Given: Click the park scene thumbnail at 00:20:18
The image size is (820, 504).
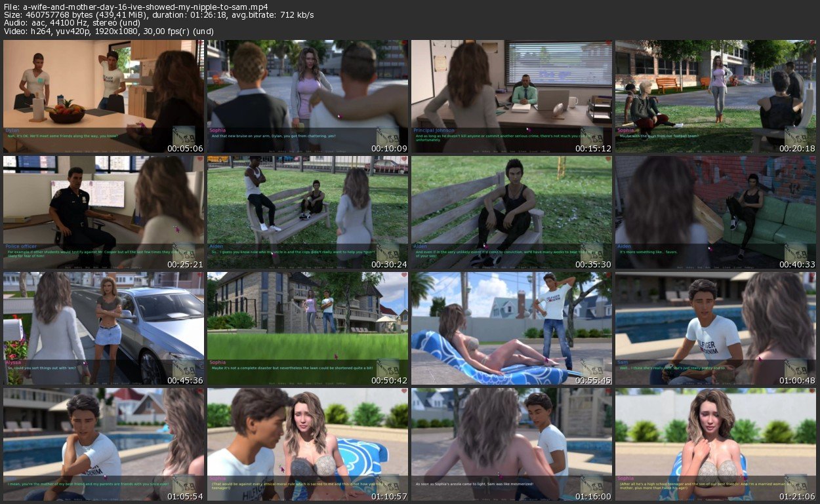Looking at the screenshot, I should (716, 96).
